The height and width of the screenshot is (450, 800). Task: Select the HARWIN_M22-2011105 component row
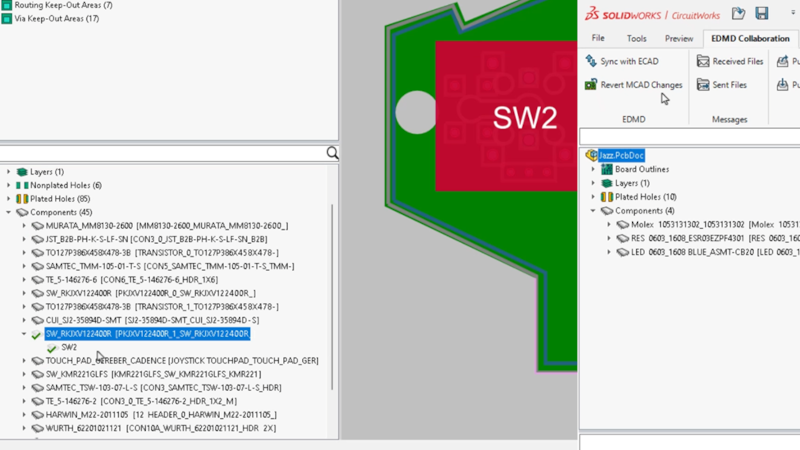point(161,415)
